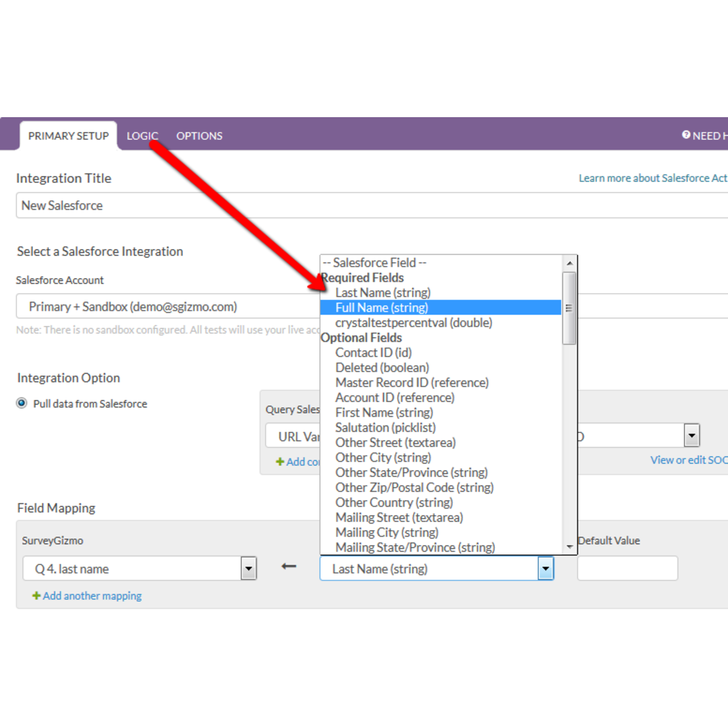Select the Primary Setup tab
Screen dimensions: 728x728
68,135
